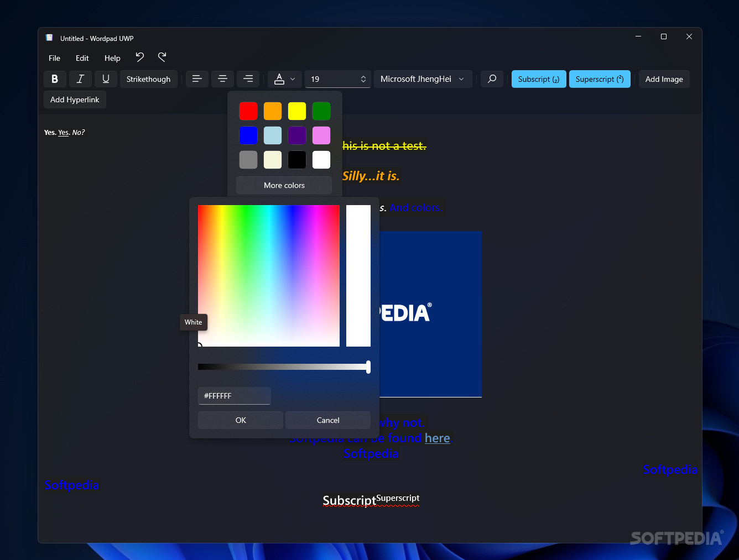Viewport: 739px width, 560px height.
Task: Expand the font color dropdown arrow
Action: (x=293, y=79)
